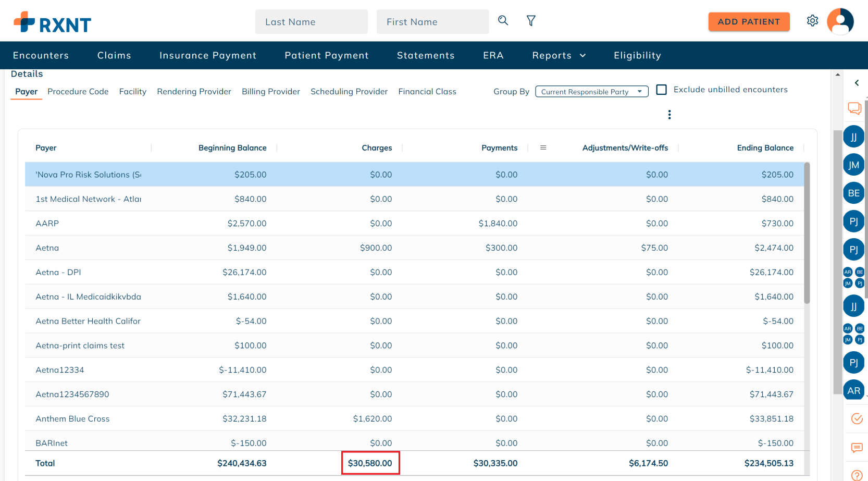This screenshot has width=868, height=481.
Task: Open the chat bubbles sidebar icon
Action: click(854, 108)
